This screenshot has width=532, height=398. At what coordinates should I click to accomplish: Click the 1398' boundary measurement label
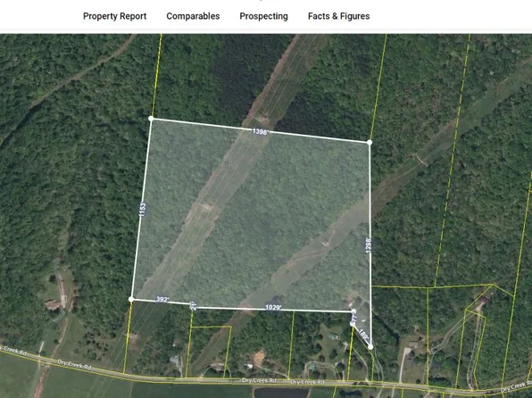click(x=261, y=132)
